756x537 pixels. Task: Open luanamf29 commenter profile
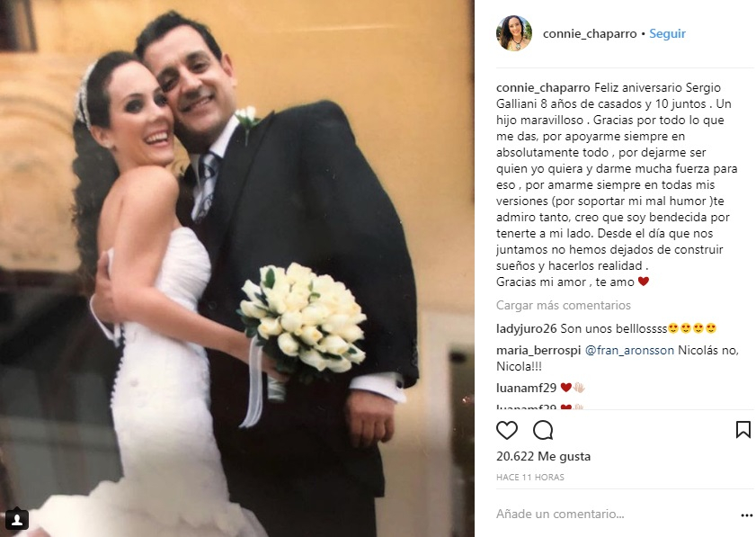tap(526, 388)
